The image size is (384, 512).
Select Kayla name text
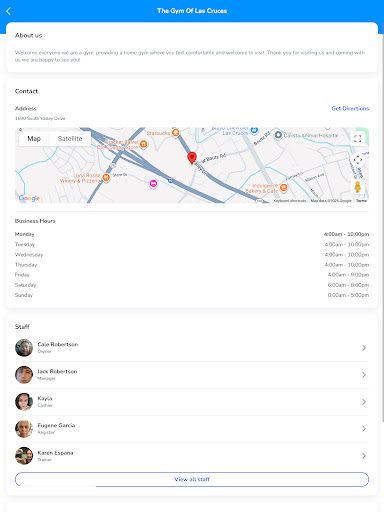45,398
